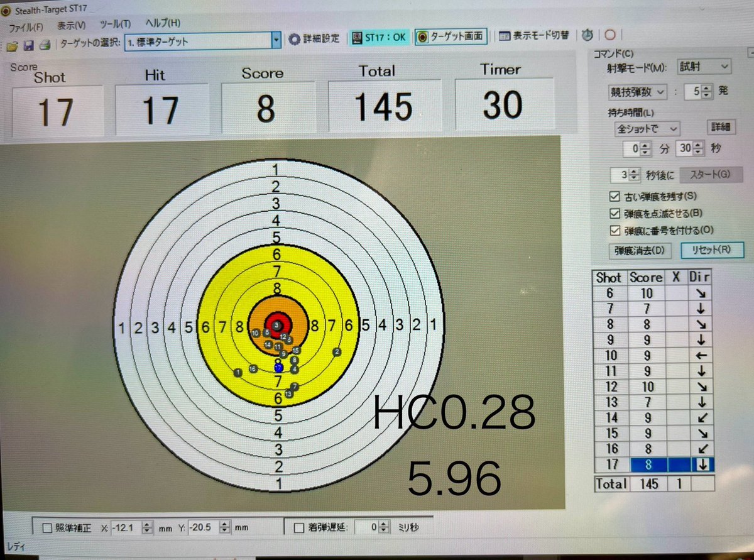The image size is (754, 560).
Task: Open the 競技弾数 dropdown
Action: pyautogui.click(x=637, y=92)
